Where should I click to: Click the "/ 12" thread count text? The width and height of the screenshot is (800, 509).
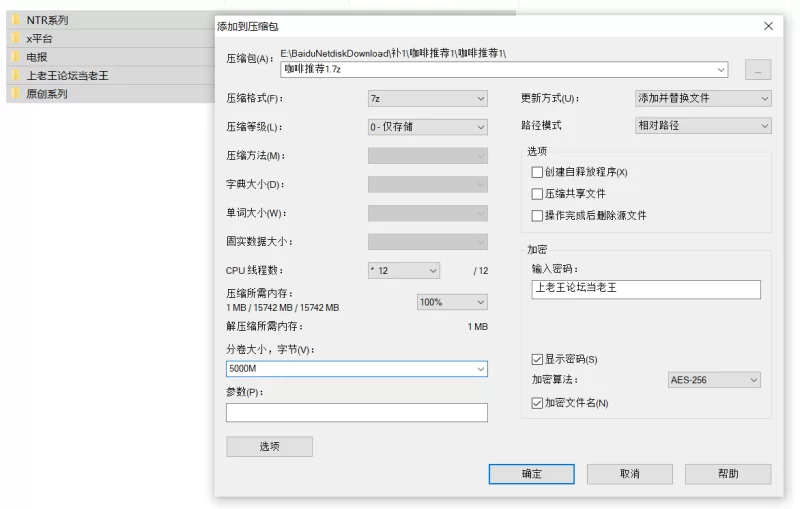tap(481, 271)
